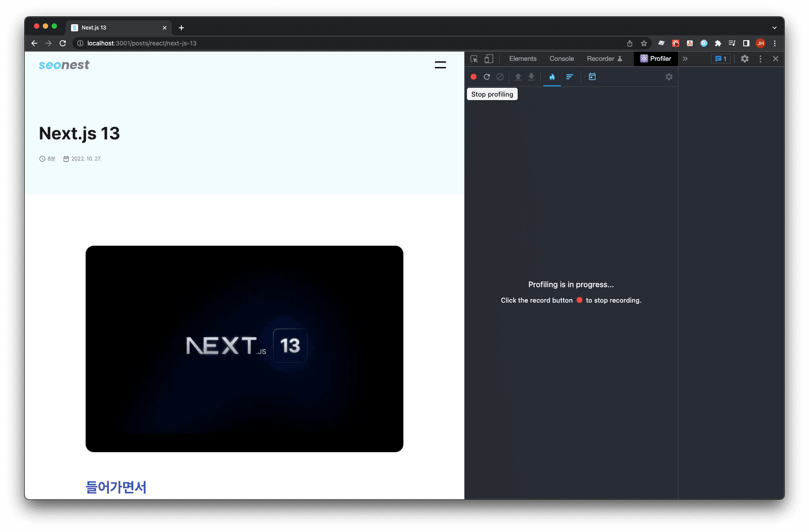Switch to the Ranked chart icon
809x532 pixels.
570,77
